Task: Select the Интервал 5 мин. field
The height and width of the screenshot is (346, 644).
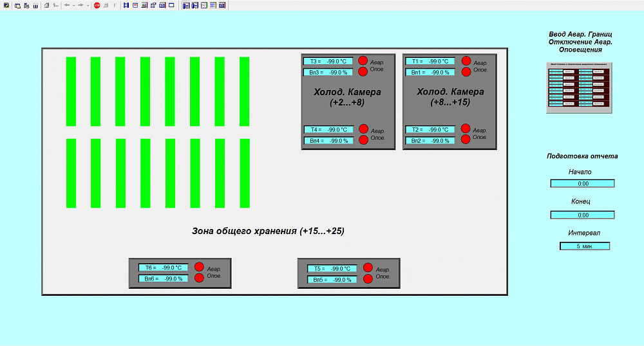Action: click(585, 246)
